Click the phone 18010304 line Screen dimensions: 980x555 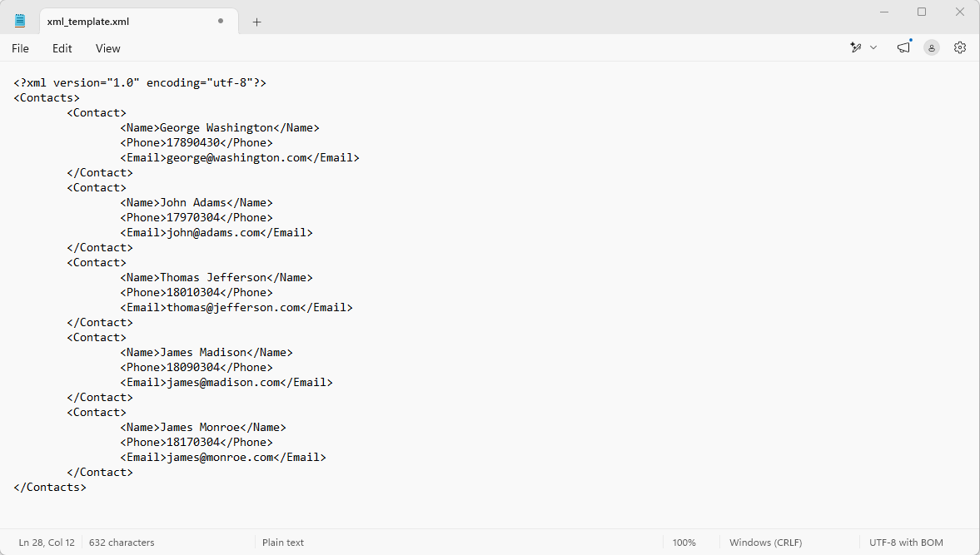196,292
